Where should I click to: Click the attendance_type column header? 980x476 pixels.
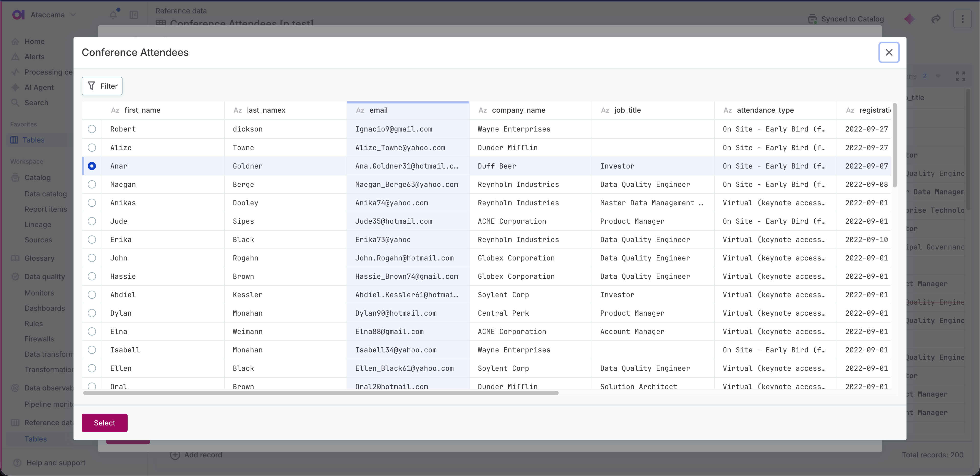[x=775, y=110]
